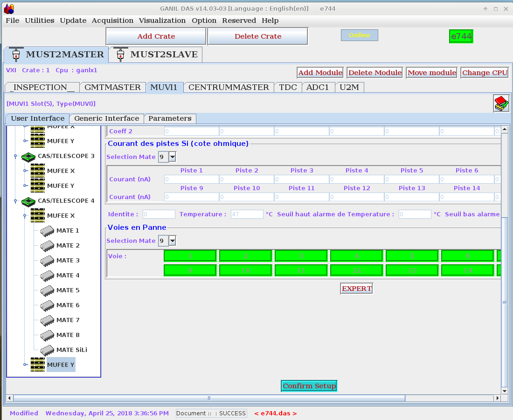
Task: Click the crate icon on the MUST2MASTER tab
Action: (x=16, y=54)
